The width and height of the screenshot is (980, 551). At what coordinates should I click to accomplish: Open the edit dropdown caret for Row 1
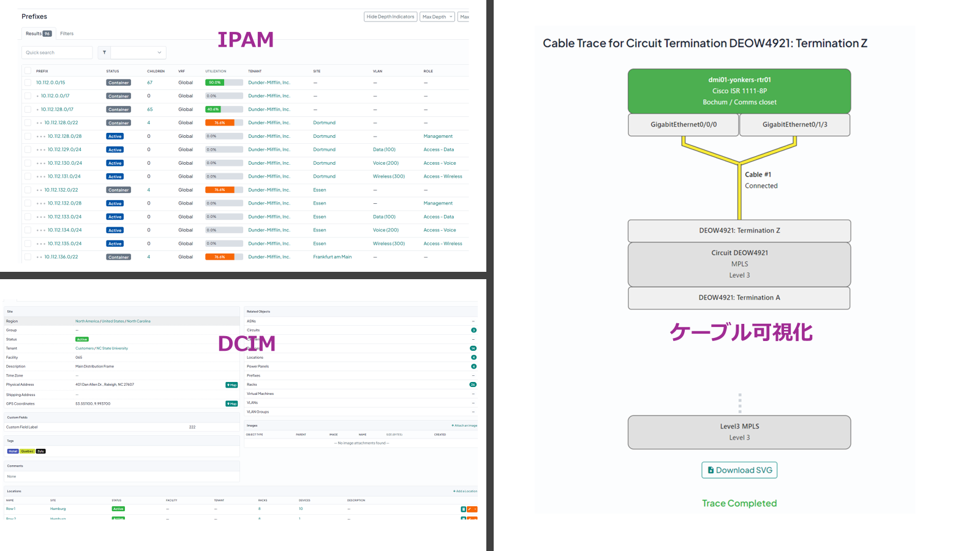click(x=475, y=509)
